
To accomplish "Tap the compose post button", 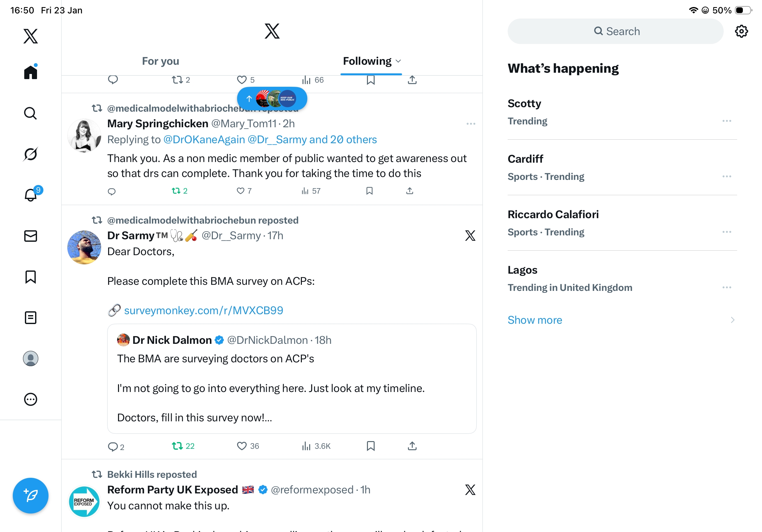I will pos(31,495).
